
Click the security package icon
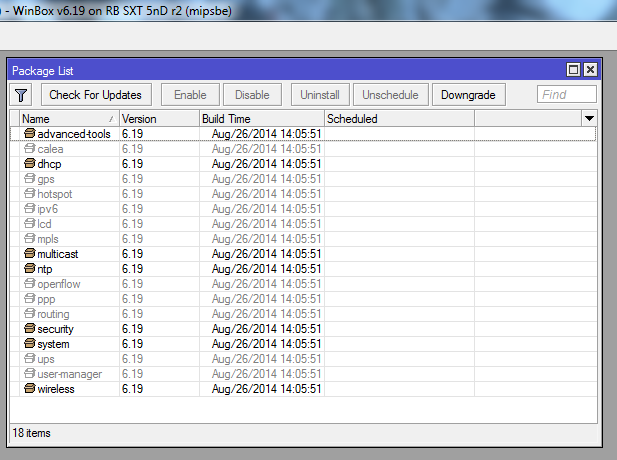(30, 328)
